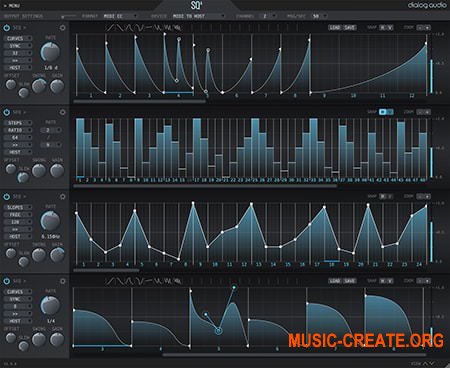450x368 pixels.
Task: Click the Swing knob of fourth sequencer
Action: pos(39,339)
